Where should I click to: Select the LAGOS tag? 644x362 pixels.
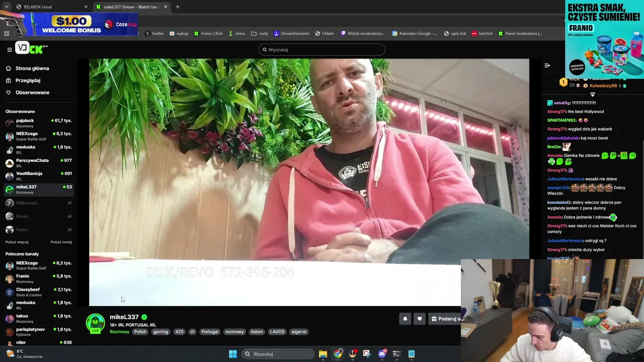pyautogui.click(x=277, y=332)
